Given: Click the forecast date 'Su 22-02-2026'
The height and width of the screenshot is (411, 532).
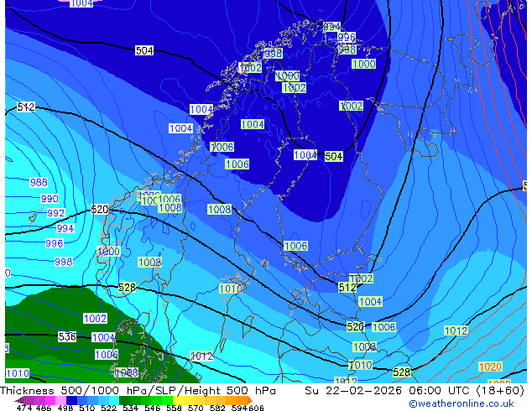Looking at the screenshot, I should pos(353,391).
